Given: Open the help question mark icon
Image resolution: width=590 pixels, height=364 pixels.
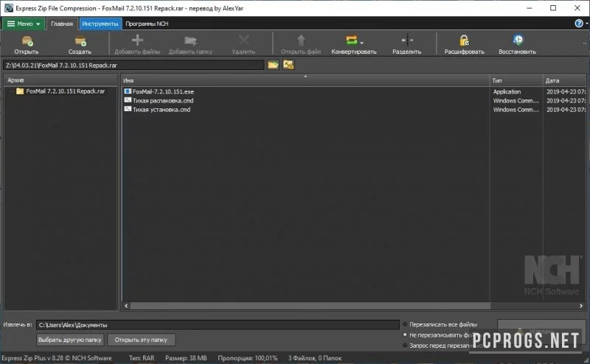Looking at the screenshot, I should point(579,24).
